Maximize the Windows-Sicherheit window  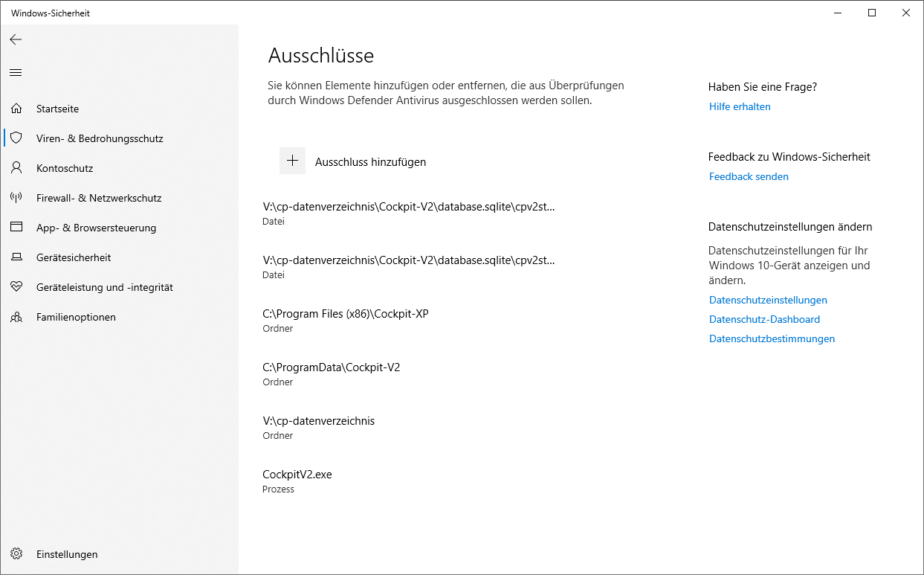tap(872, 13)
